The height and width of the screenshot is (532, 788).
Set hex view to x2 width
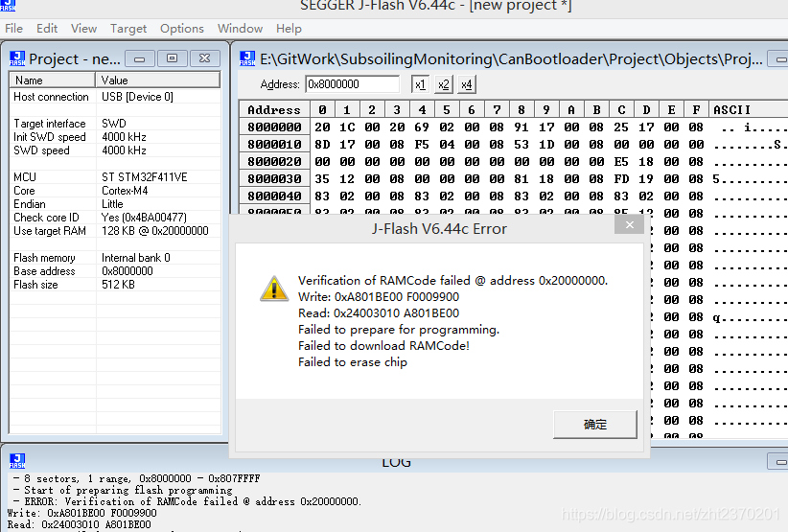(x=443, y=84)
